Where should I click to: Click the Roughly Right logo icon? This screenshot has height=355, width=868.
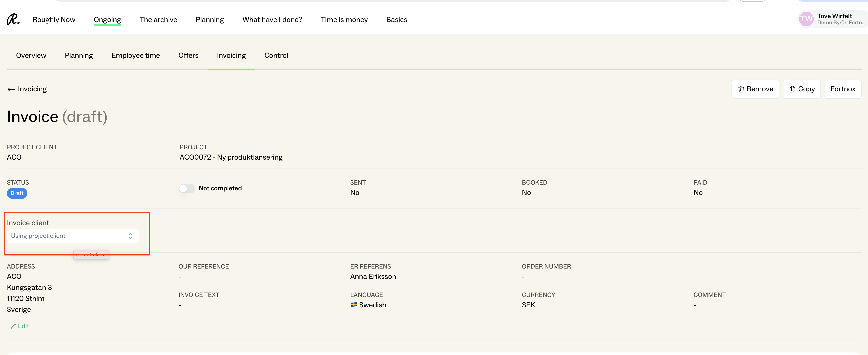point(13,19)
